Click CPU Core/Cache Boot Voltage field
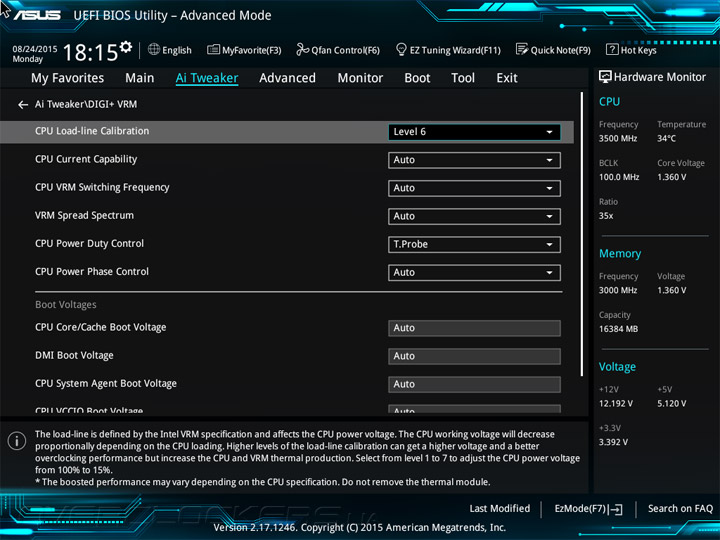Image resolution: width=720 pixels, height=540 pixels. pos(474,328)
